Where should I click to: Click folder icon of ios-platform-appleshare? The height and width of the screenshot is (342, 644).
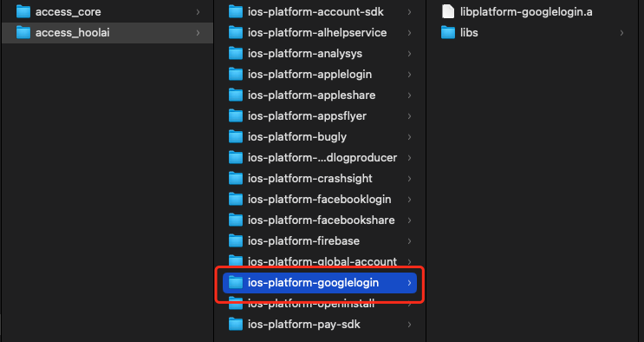tap(236, 95)
